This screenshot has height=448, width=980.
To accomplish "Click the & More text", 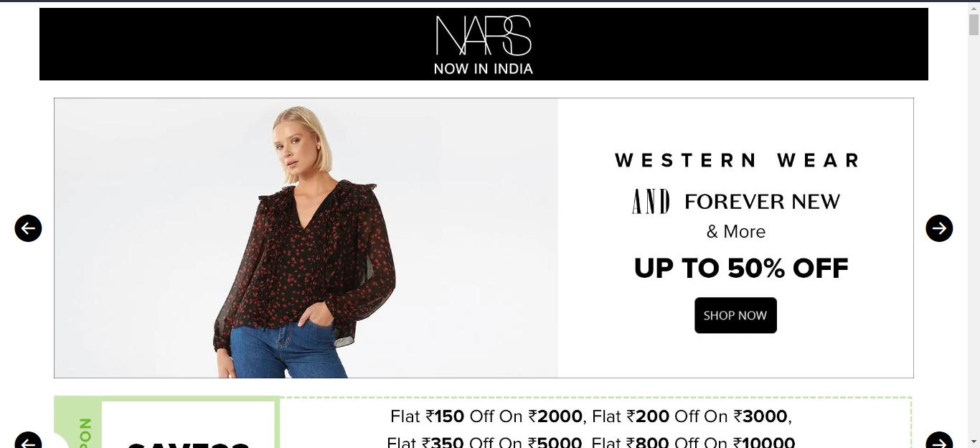I will (736, 231).
